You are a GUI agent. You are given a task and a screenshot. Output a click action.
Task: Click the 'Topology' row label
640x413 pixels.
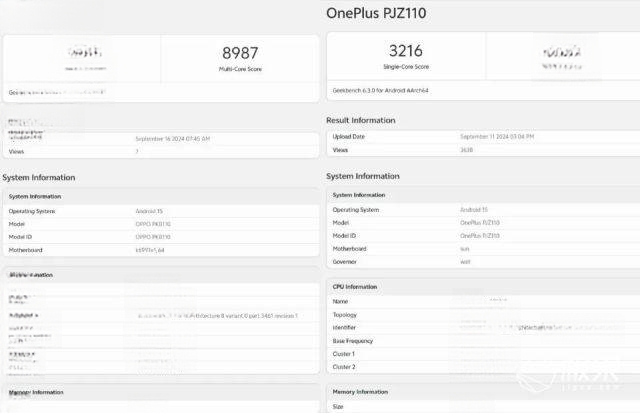(x=345, y=315)
